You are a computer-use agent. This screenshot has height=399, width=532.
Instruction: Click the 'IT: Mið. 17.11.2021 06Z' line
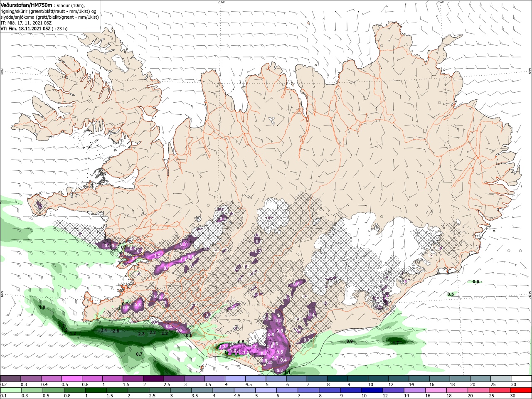[26, 23]
